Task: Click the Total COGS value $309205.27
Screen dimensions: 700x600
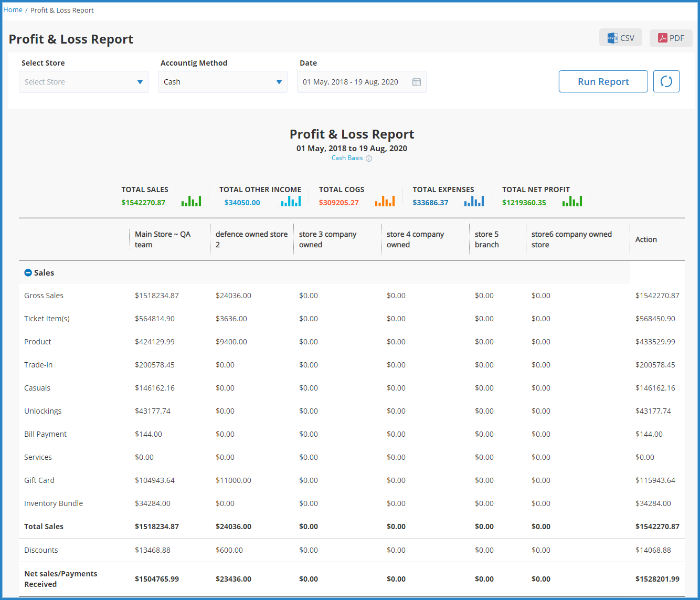Action: click(x=339, y=203)
